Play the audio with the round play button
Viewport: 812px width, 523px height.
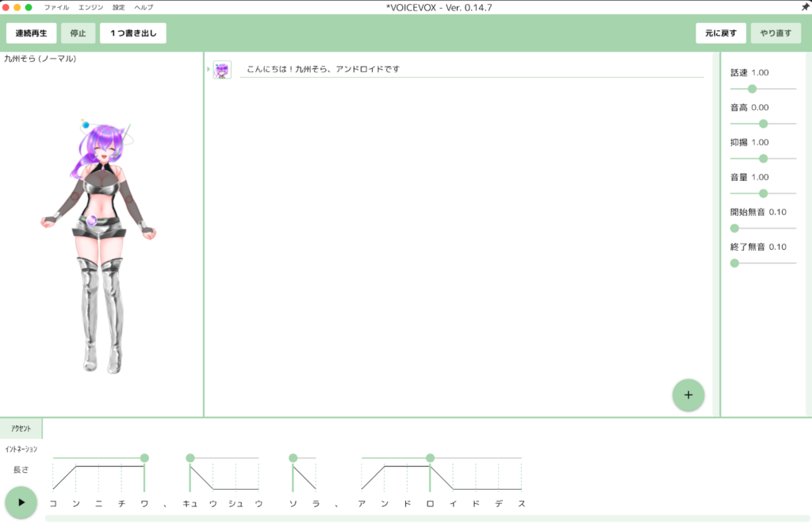[x=21, y=502]
